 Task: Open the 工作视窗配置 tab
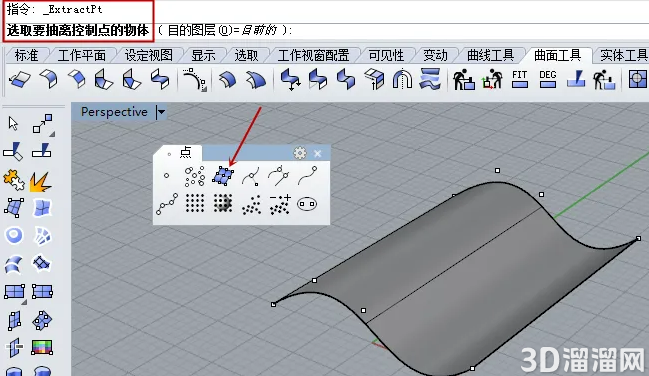pos(313,55)
